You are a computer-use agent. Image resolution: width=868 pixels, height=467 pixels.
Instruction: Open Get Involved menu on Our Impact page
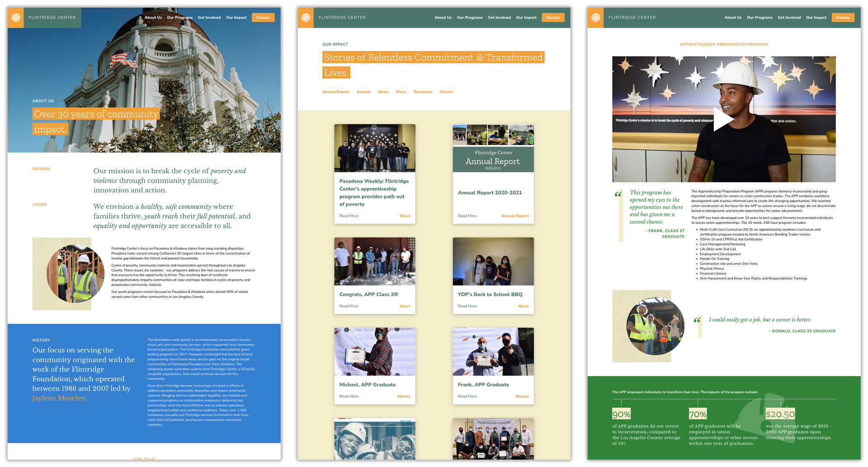tap(499, 18)
